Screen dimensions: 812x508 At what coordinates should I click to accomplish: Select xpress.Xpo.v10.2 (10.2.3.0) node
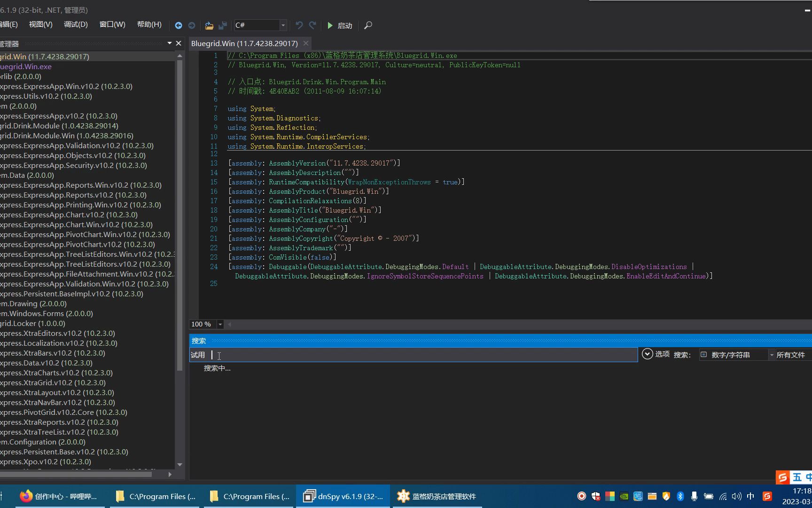pos(46,461)
